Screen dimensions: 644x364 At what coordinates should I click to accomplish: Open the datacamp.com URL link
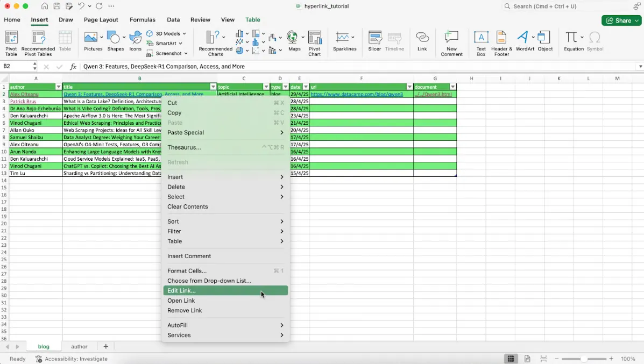click(x=357, y=94)
